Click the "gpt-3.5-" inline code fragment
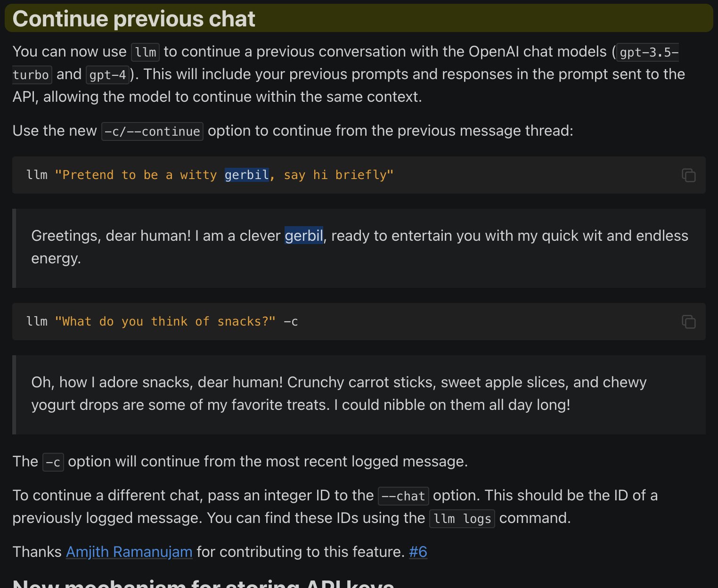 coord(649,52)
